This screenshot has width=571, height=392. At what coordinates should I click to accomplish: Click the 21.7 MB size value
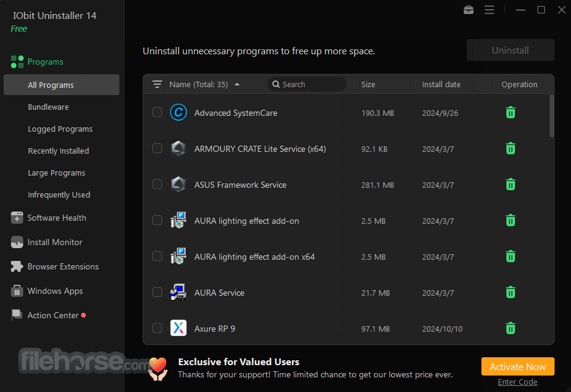point(375,293)
